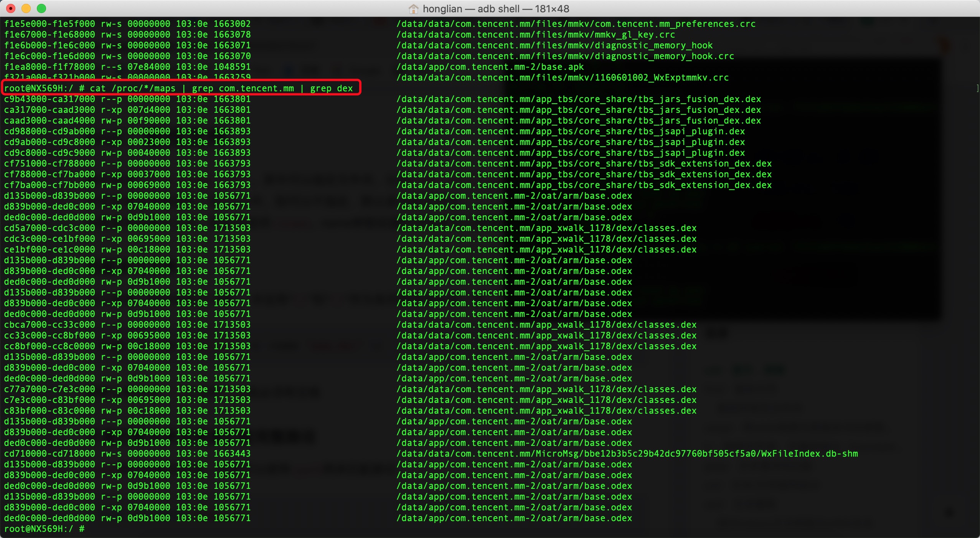Minimize the terminal with the yellow button
The width and height of the screenshot is (980, 538).
26,8
